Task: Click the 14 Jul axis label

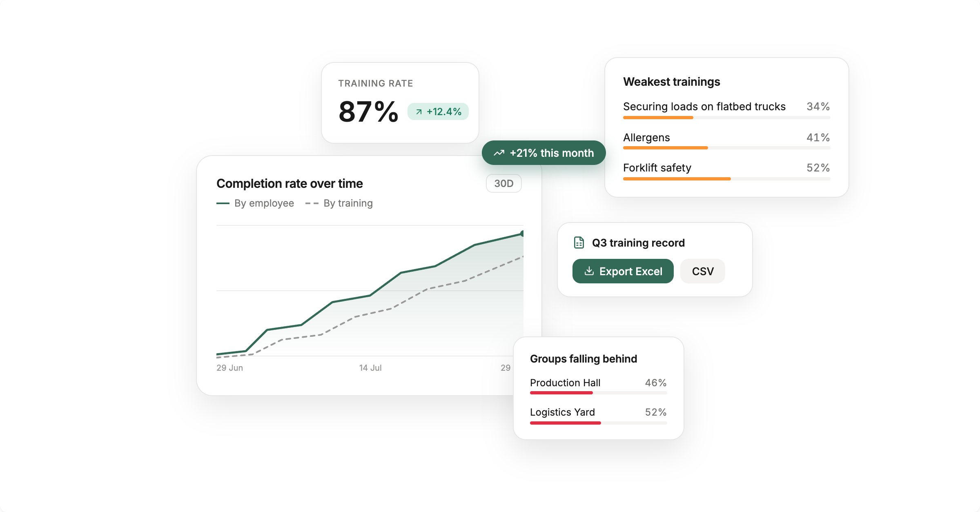Action: 370,368
